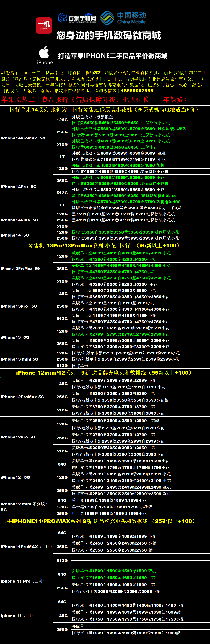The height and width of the screenshot is (644, 210).
Task: Select the iPhone14Pro 5G model cell
Action: tap(19, 187)
